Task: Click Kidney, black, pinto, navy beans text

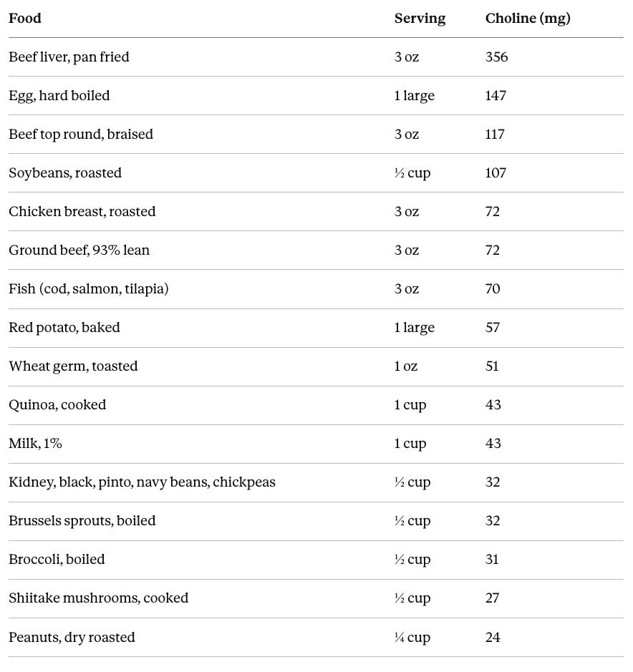Action: coord(109,482)
